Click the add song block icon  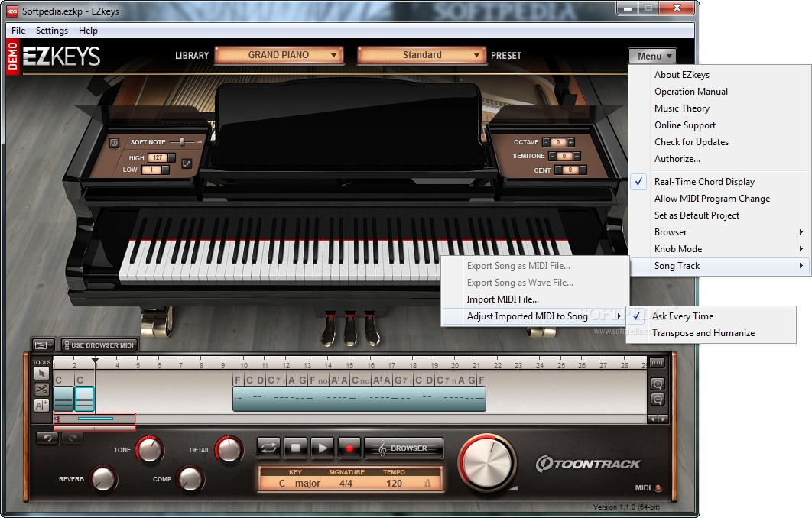pyautogui.click(x=44, y=345)
